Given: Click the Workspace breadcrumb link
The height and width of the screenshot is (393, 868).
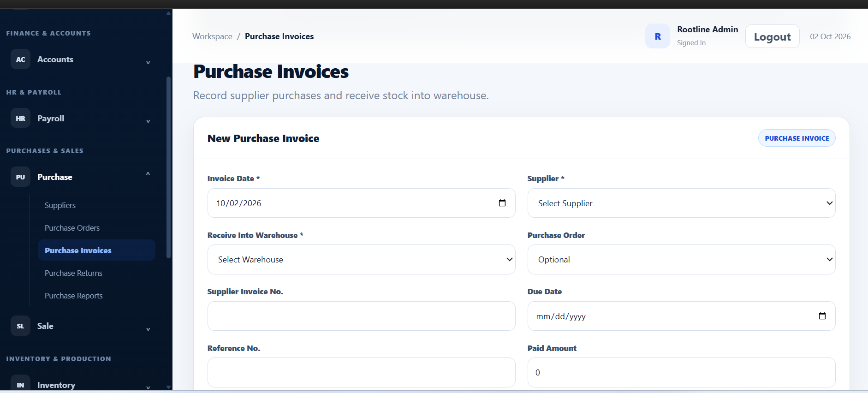Looking at the screenshot, I should [212, 36].
